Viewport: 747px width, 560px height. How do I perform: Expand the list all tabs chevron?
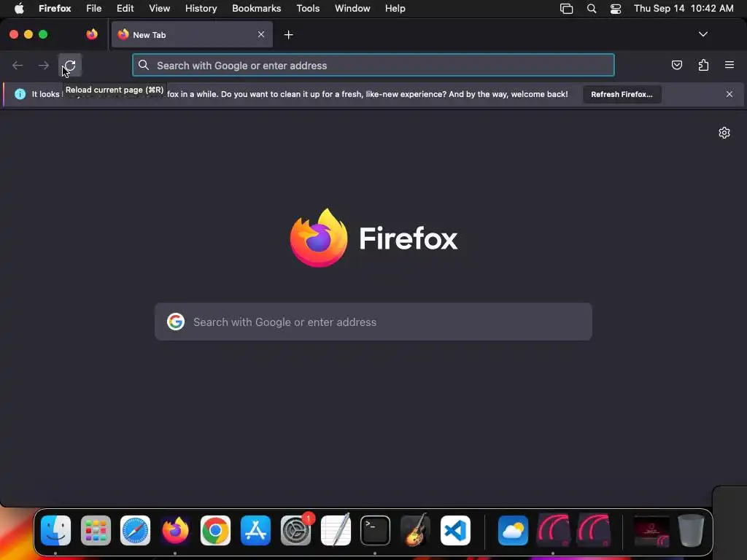pyautogui.click(x=703, y=34)
